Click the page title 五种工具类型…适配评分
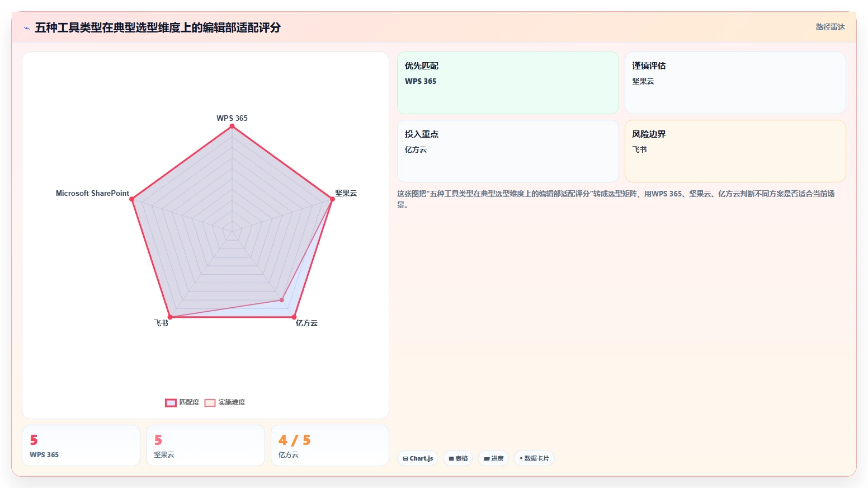This screenshot has height=488, width=868. tap(158, 27)
